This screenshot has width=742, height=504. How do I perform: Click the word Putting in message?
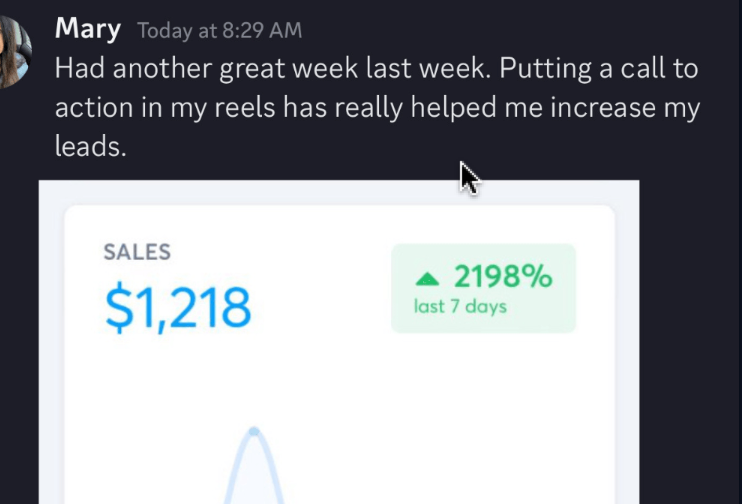coord(546,69)
